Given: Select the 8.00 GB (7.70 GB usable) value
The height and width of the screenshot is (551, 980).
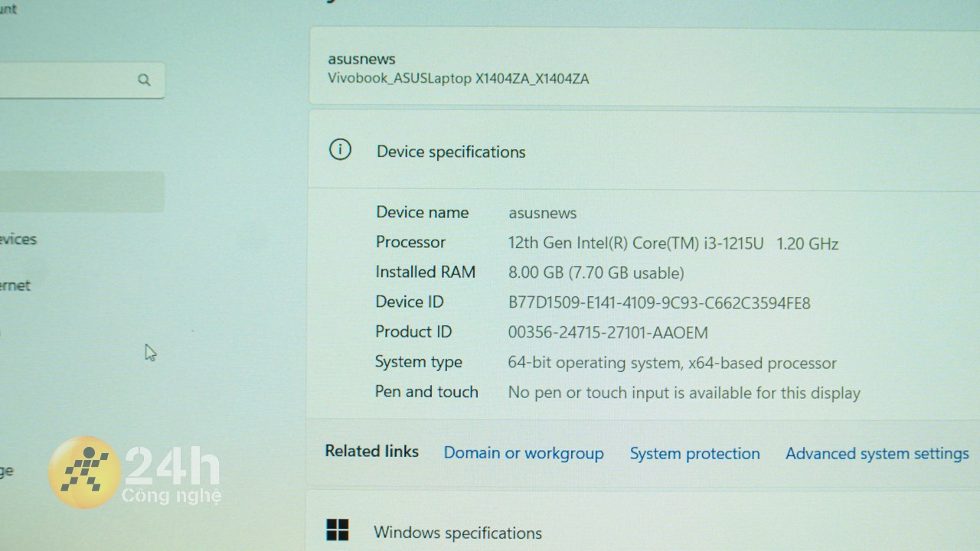Looking at the screenshot, I should (596, 272).
